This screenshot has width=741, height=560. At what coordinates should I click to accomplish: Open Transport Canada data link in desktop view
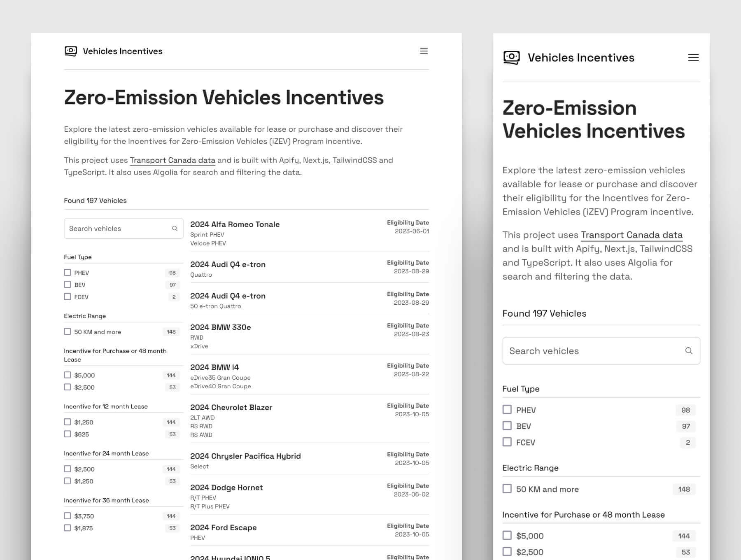172,160
